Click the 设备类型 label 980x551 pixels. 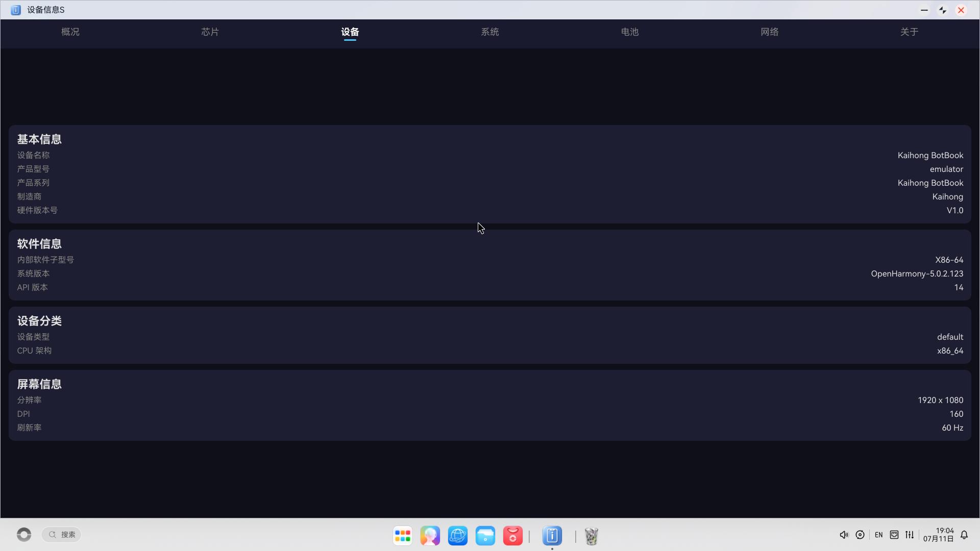[x=33, y=337]
